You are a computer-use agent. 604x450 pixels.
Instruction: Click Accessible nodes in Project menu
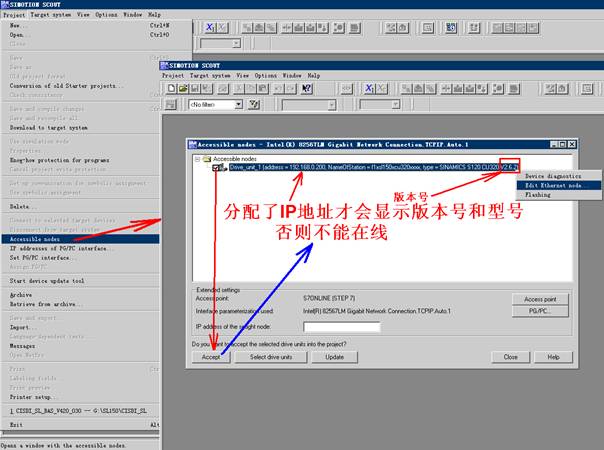tap(36, 239)
